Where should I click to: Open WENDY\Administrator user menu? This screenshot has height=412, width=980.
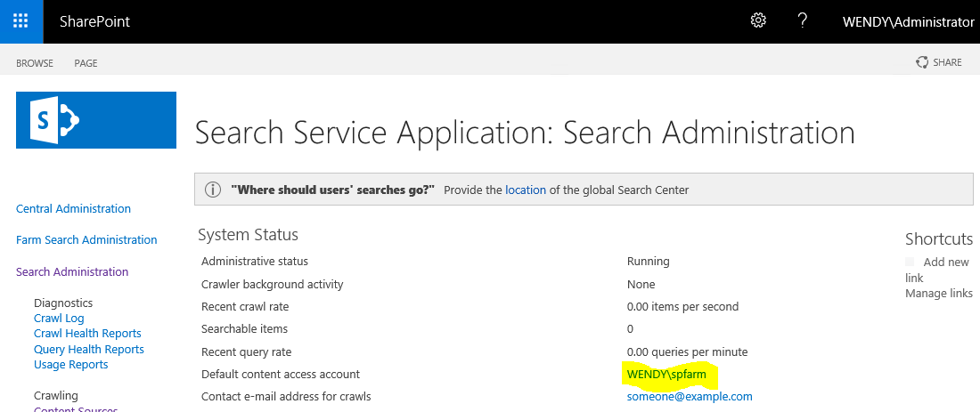pos(908,22)
